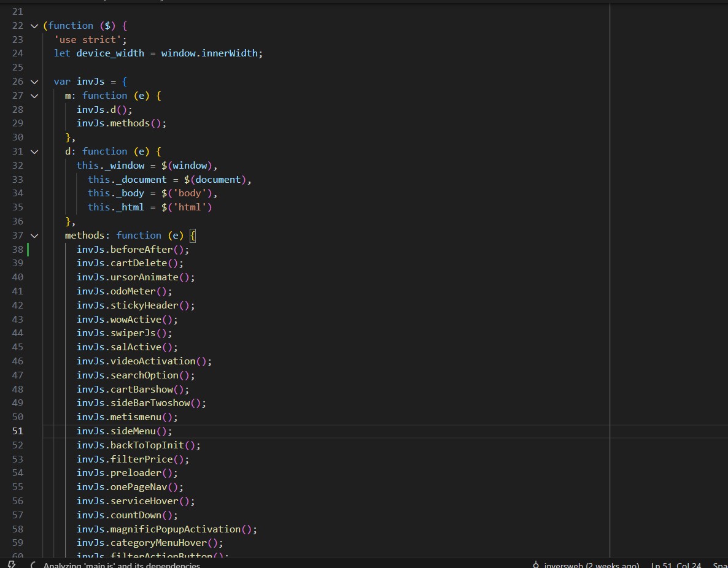The image size is (728, 568).
Task: Place cursor on the invJs.preloader() call
Action: pyautogui.click(x=127, y=472)
